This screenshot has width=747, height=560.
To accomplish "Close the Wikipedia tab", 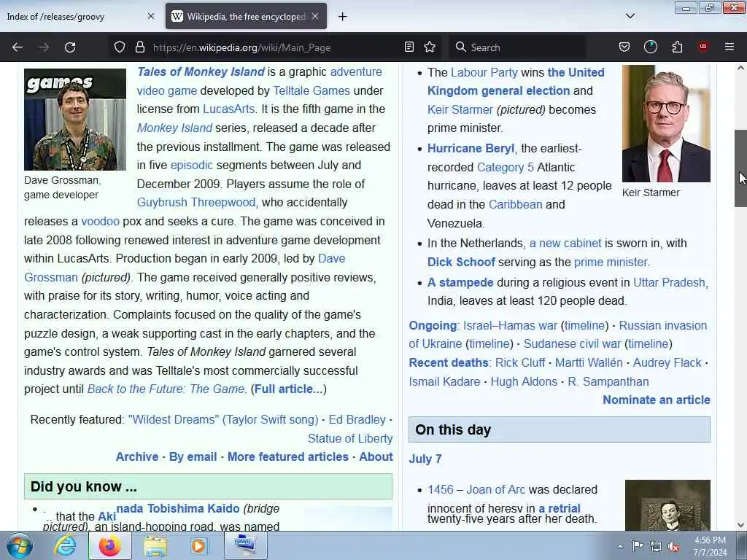I will pos(315,16).
